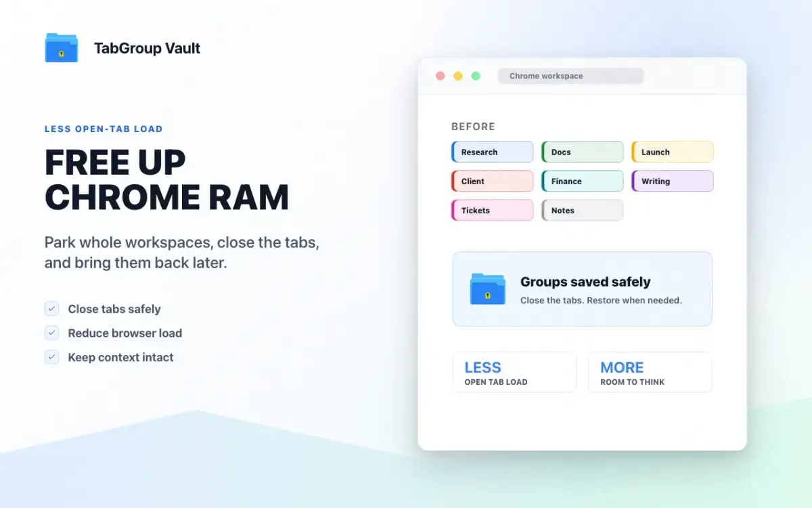Click the LESS open tab load card
The height and width of the screenshot is (508, 812).
point(515,372)
